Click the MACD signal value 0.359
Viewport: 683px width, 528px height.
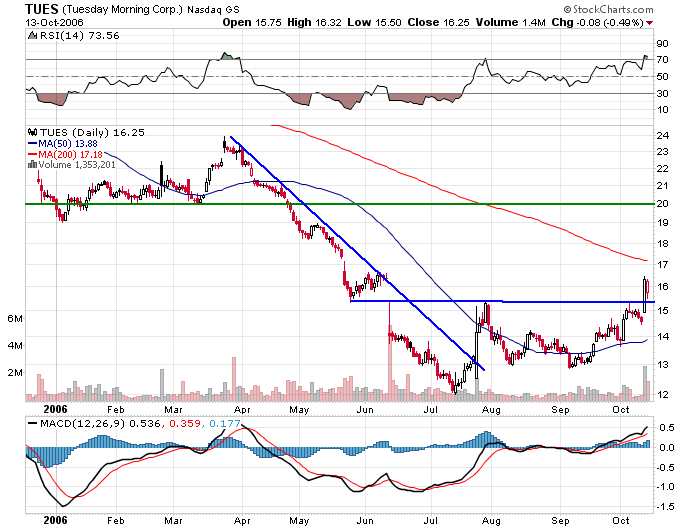click(x=185, y=423)
